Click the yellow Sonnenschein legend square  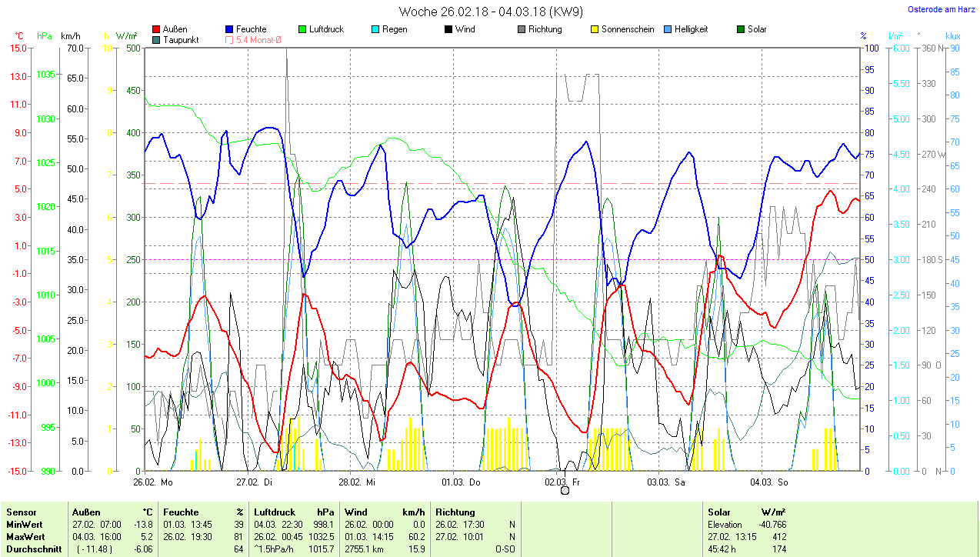coord(595,29)
